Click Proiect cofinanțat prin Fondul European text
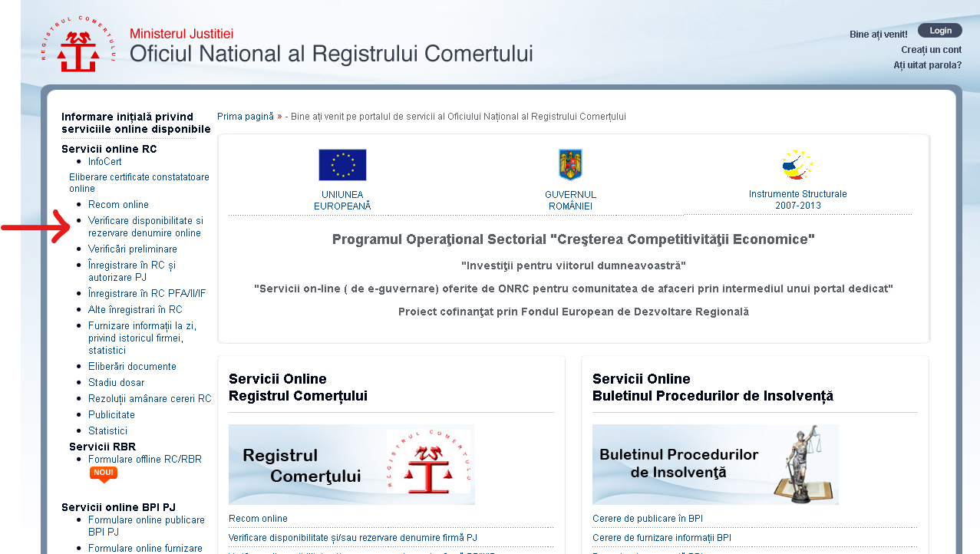 [x=573, y=312]
